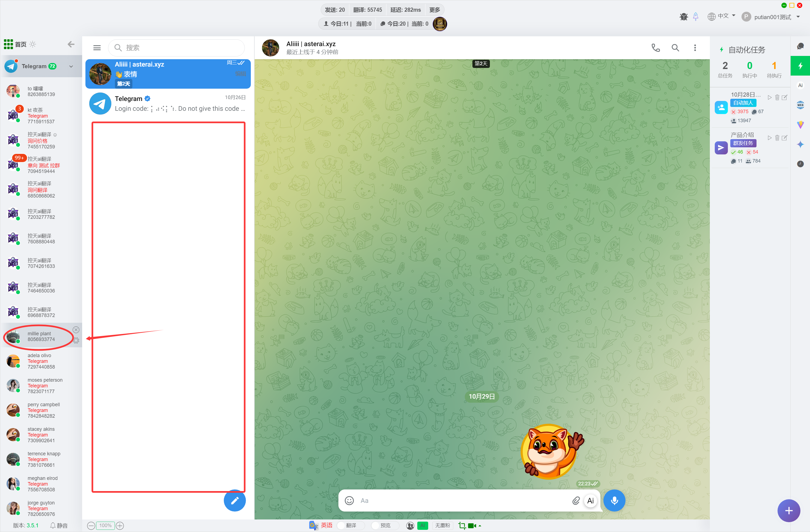Click the paperclip attach file icon

(x=576, y=500)
